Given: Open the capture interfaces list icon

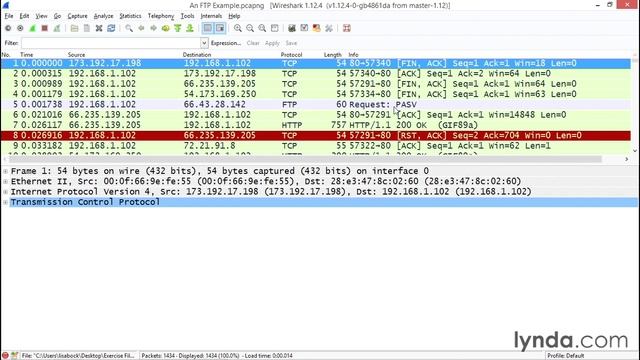Looking at the screenshot, I should coord(8,28).
